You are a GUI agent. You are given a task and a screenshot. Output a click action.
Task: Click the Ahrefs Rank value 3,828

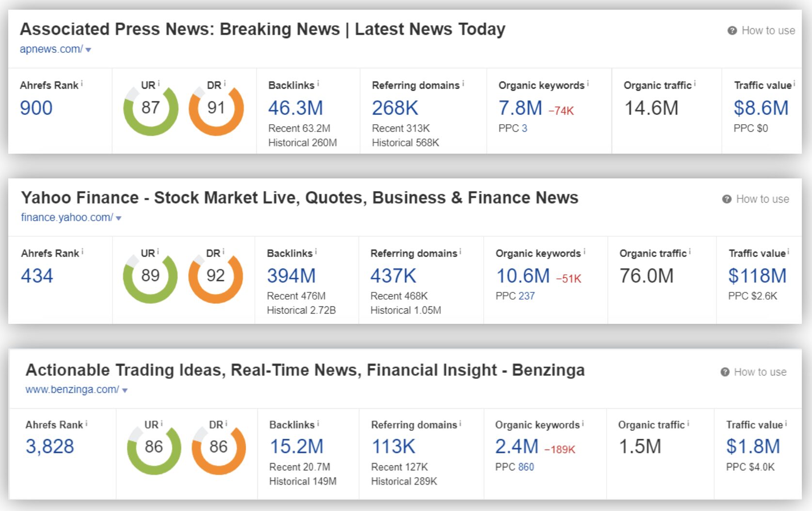coord(50,447)
